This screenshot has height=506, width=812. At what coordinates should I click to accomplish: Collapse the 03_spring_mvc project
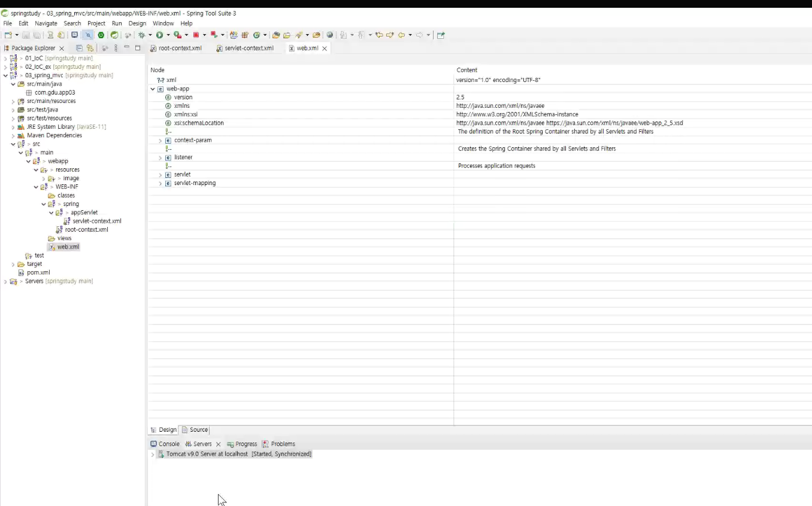5,75
